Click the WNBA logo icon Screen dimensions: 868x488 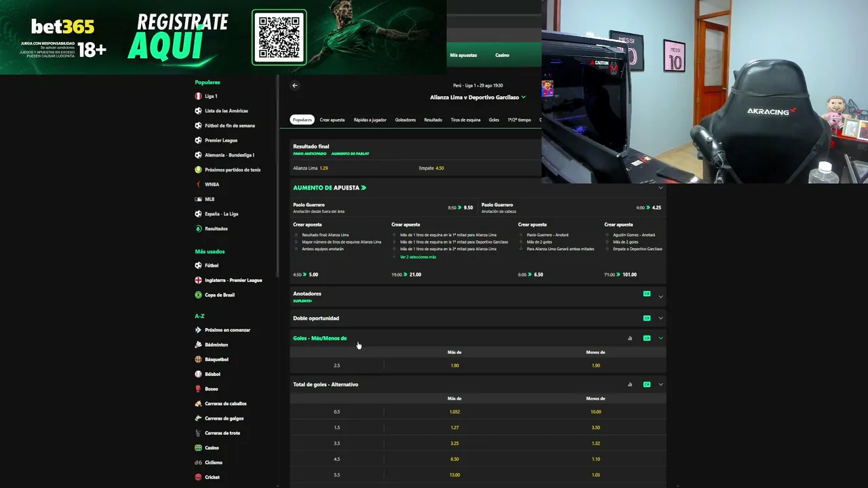coord(198,184)
